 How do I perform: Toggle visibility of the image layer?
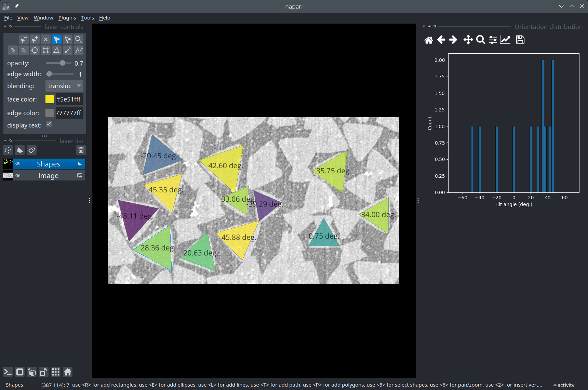tap(18, 176)
